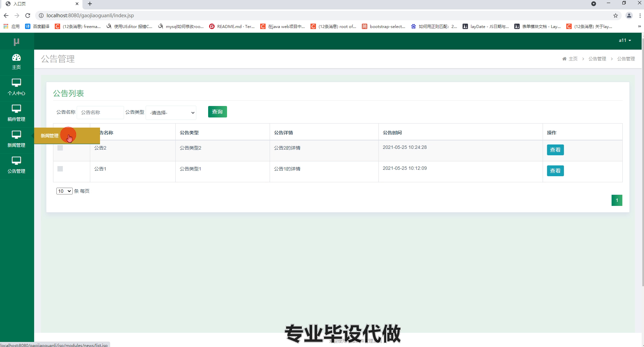The height and width of the screenshot is (347, 644).
Task: Open the layDate bookmark
Action: tap(486, 26)
